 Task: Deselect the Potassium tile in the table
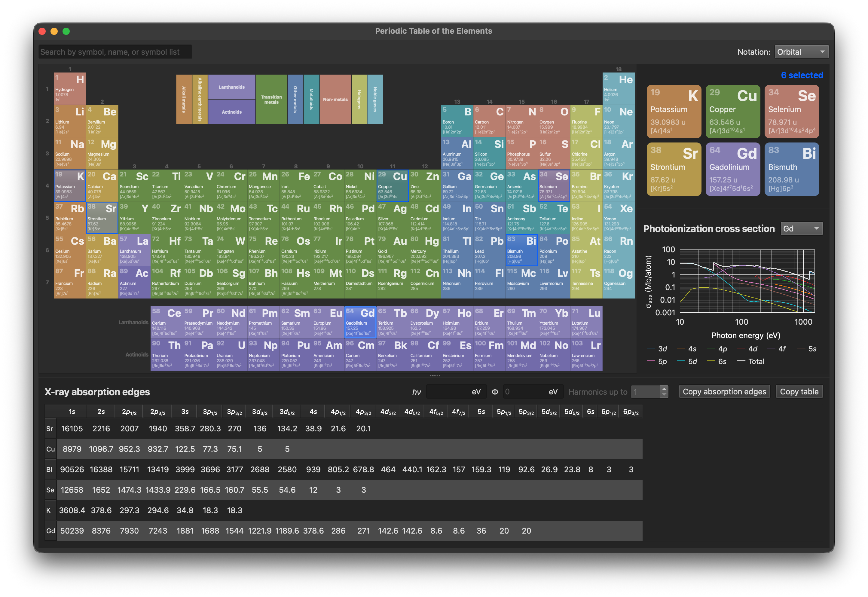(x=70, y=185)
